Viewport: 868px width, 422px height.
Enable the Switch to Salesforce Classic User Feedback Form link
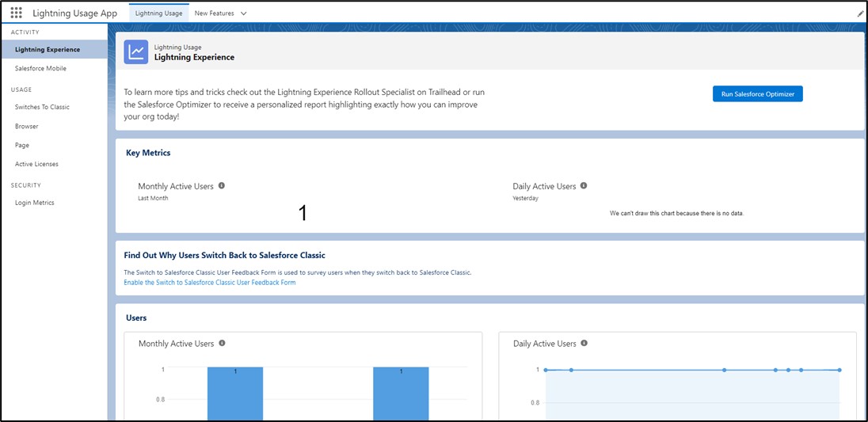(210, 282)
